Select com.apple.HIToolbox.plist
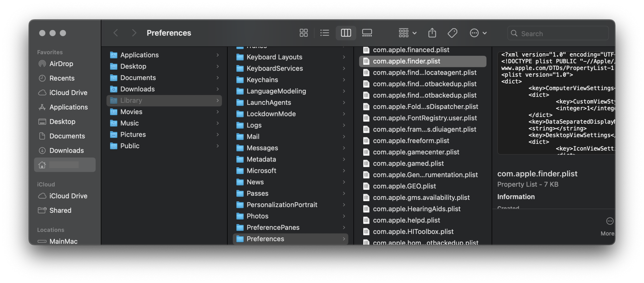The height and width of the screenshot is (283, 644). (x=422, y=232)
